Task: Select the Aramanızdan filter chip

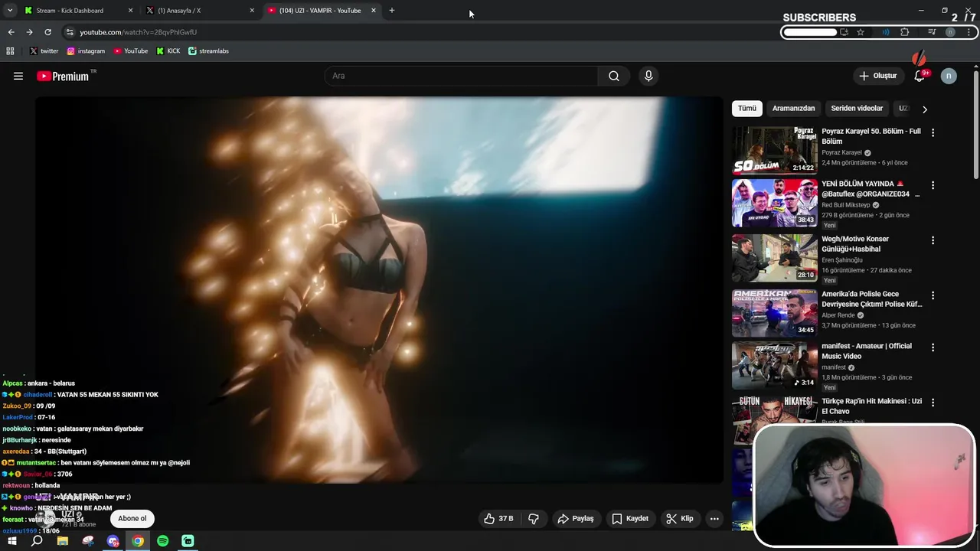Action: (x=793, y=109)
